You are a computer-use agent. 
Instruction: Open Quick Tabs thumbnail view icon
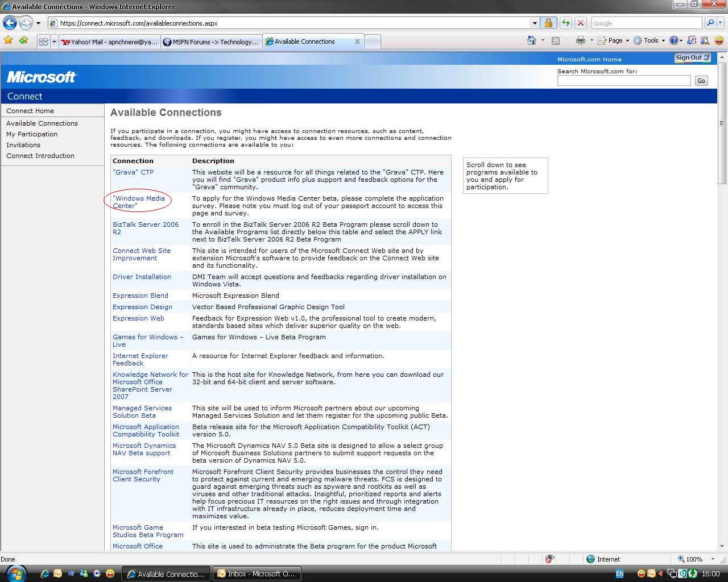pyautogui.click(x=43, y=41)
